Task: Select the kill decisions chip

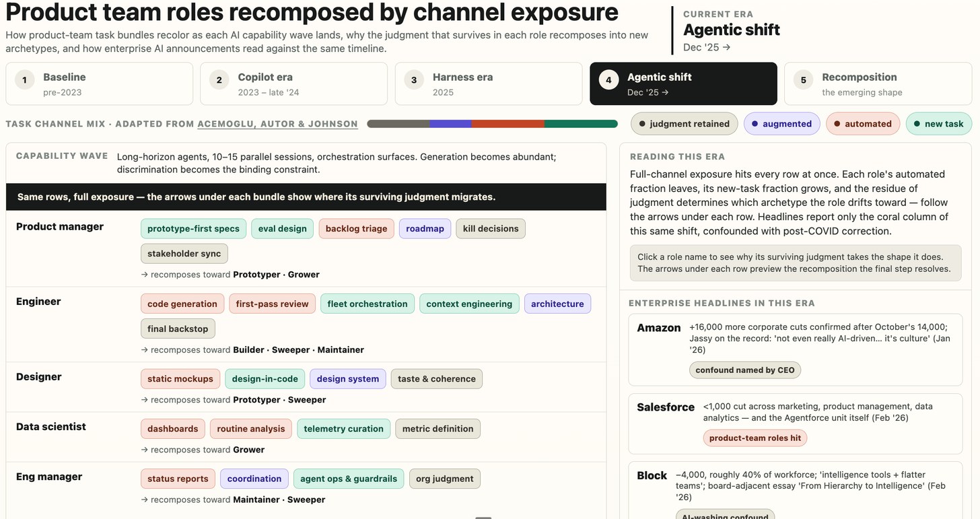Action: (x=491, y=229)
